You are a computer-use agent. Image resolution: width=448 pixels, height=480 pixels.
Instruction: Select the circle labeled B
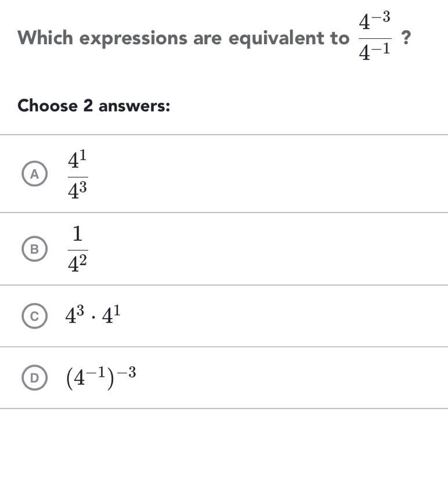34,250
